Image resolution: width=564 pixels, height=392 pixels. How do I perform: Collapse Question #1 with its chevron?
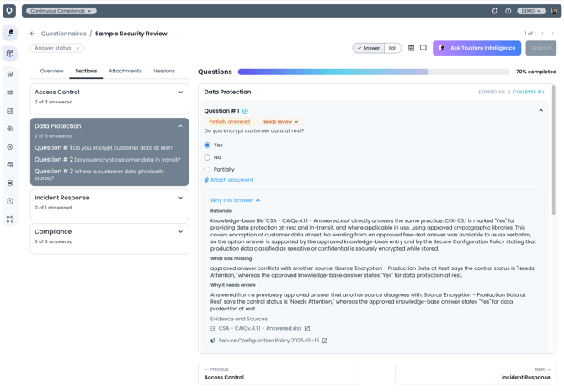point(540,111)
